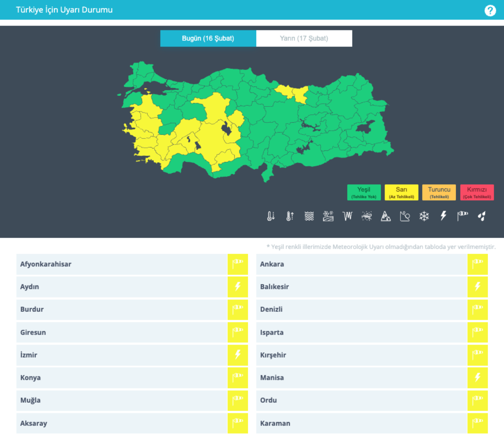Click the landslide rockfall warning icon

click(x=405, y=216)
